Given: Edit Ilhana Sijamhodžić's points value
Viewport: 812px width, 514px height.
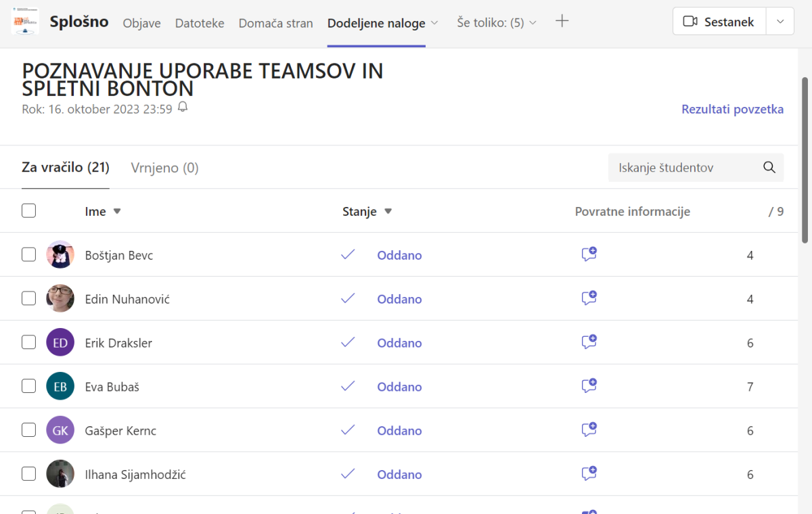Looking at the screenshot, I should click(x=750, y=475).
